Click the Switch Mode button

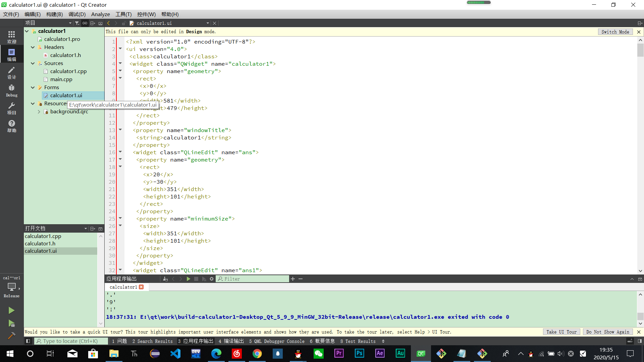615,32
